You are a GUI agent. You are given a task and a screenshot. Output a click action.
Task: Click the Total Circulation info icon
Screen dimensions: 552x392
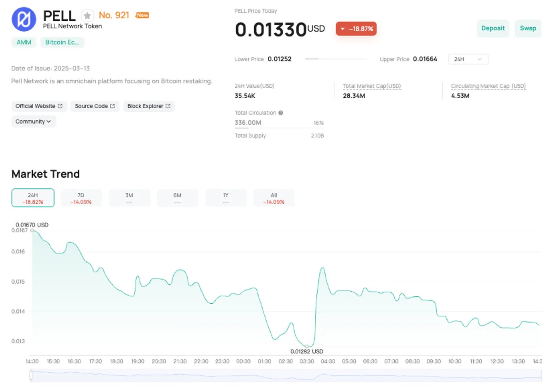[x=281, y=112]
